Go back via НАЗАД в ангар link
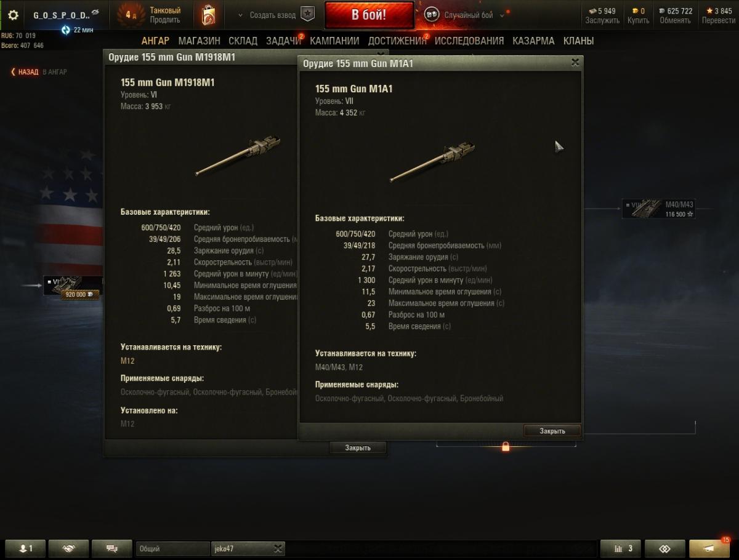This screenshot has width=739, height=560. [39, 72]
